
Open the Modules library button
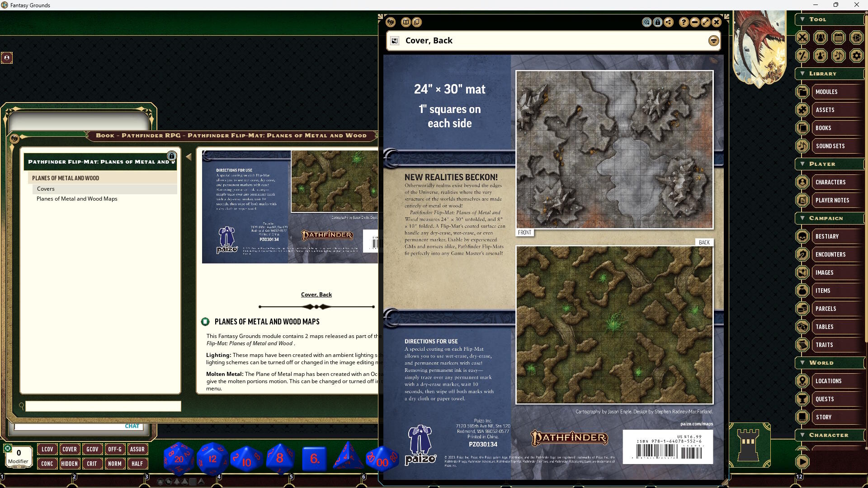[839, 92]
